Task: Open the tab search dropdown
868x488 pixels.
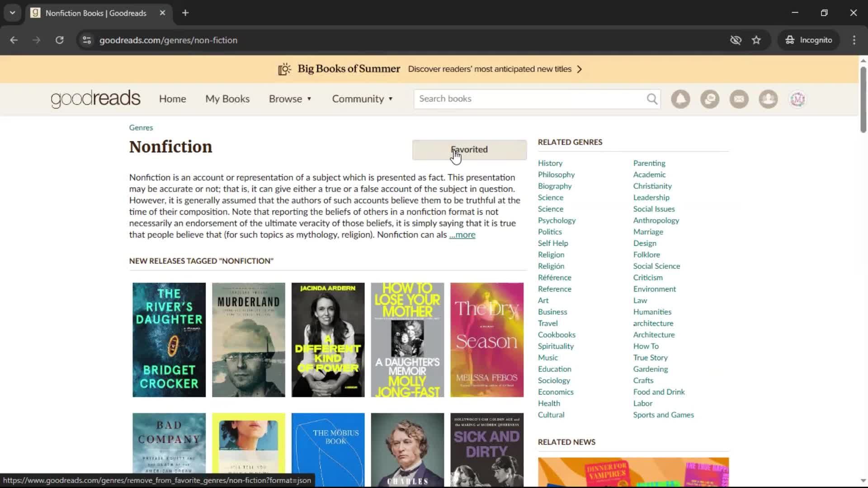Action: [13, 13]
